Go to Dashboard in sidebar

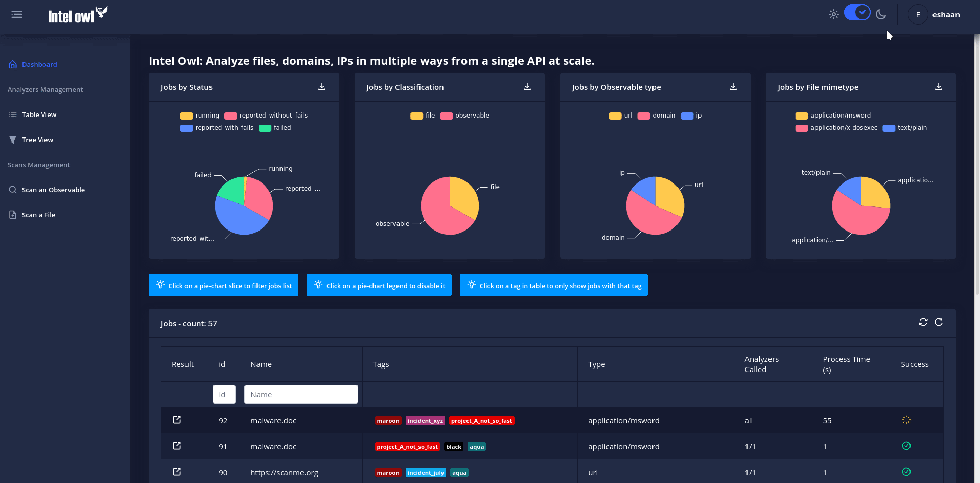click(x=65, y=64)
